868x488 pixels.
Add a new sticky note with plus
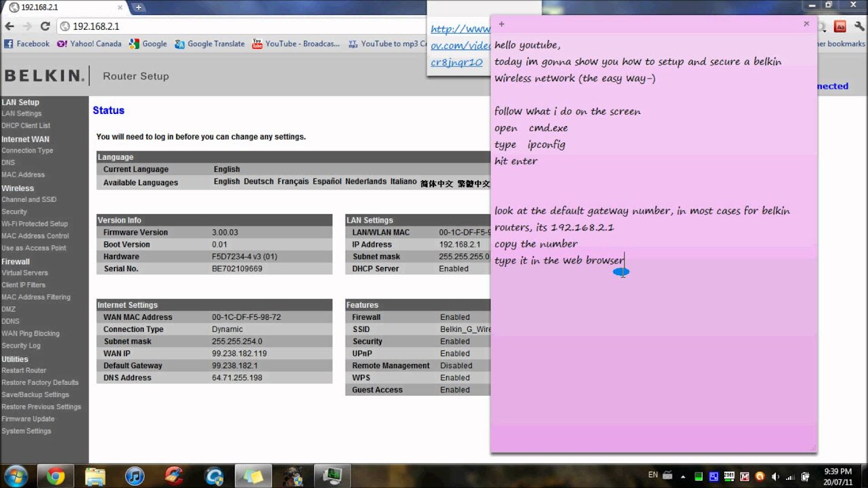click(502, 24)
